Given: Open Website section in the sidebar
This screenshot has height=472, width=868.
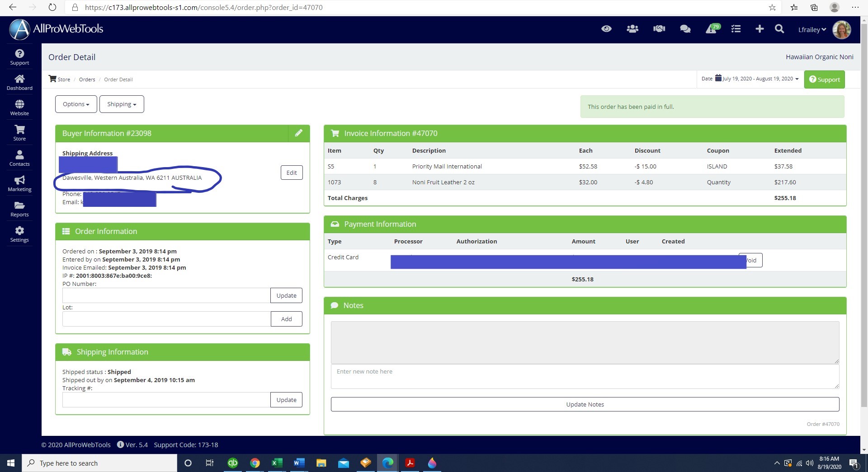Looking at the screenshot, I should pos(19,108).
